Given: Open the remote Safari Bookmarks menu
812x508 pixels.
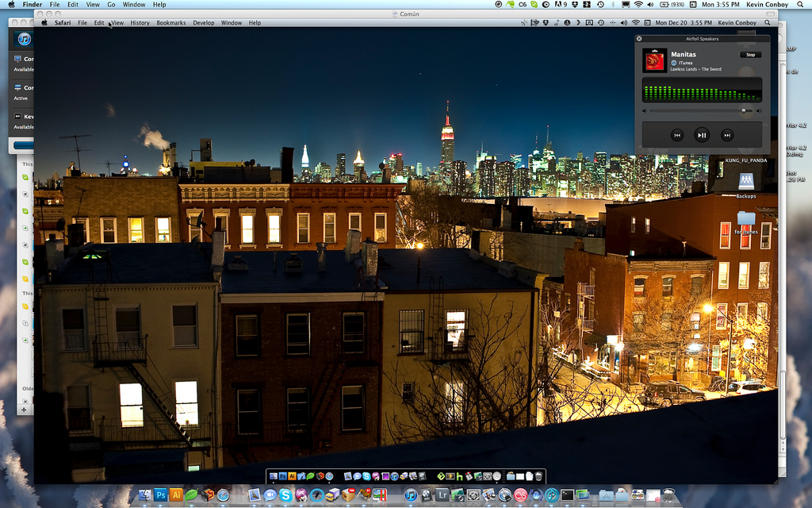Looking at the screenshot, I should coord(170,23).
